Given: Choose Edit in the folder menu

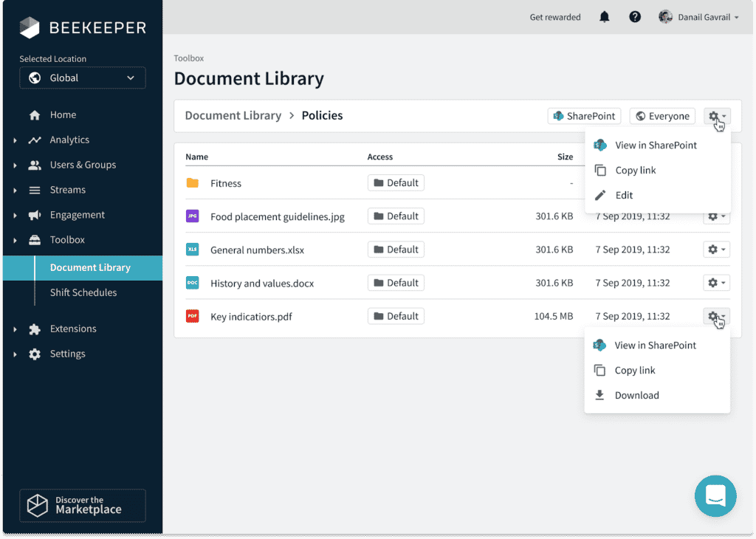Looking at the screenshot, I should tap(624, 195).
